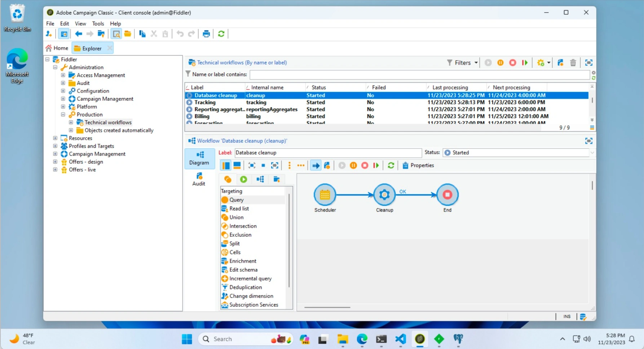The height and width of the screenshot is (349, 644).
Task: Select the End activity node
Action: 447,195
